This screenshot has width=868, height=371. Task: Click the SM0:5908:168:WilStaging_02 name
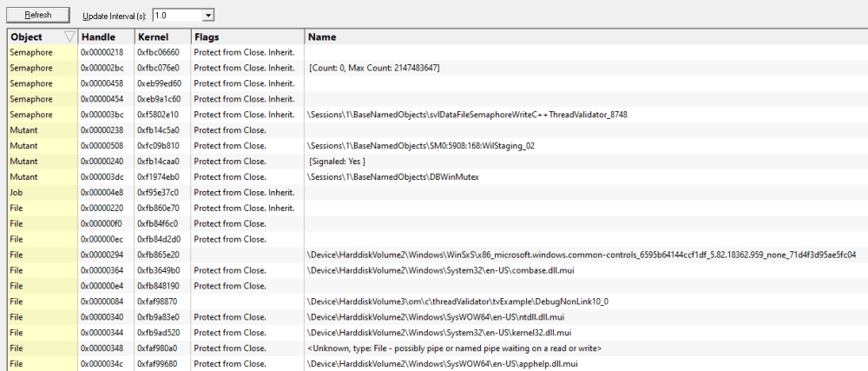pyautogui.click(x=421, y=146)
